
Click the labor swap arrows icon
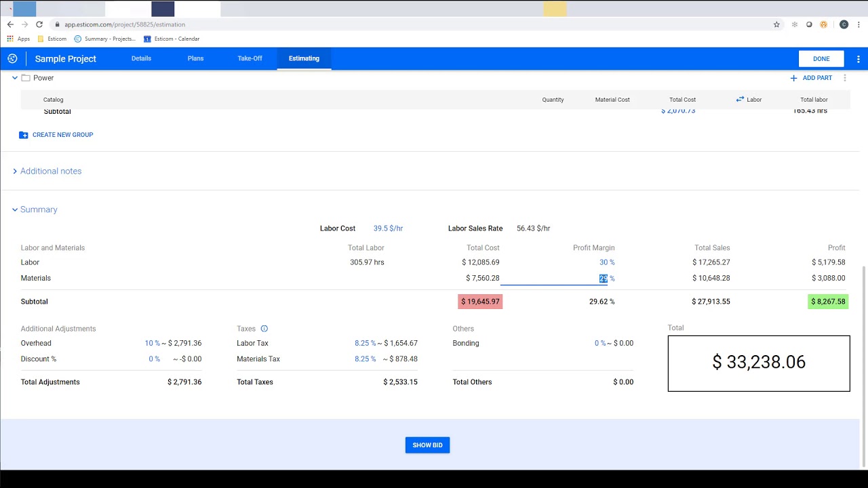(x=740, y=100)
